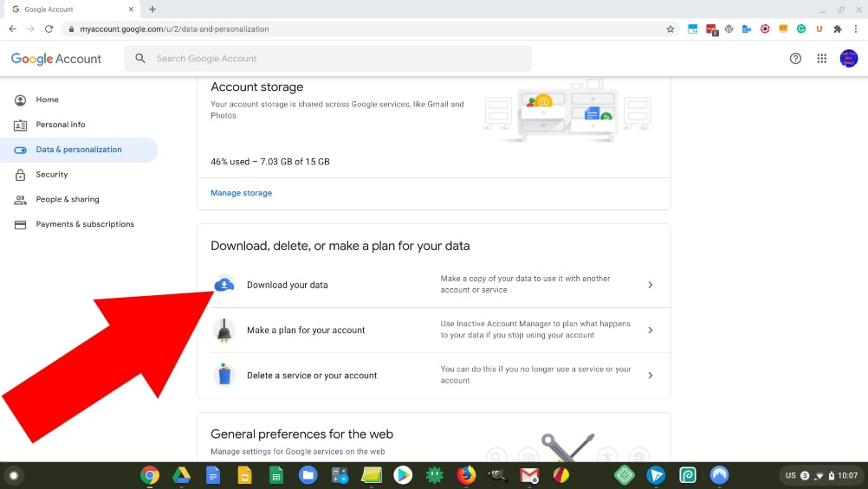
Task: Open the profile avatar account menu
Action: 849,58
